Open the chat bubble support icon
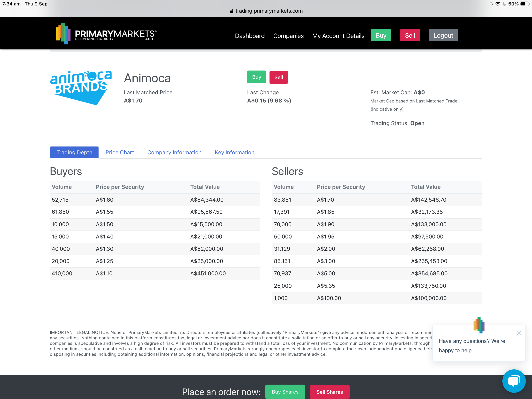Viewport: 532px width, 399px height. (x=514, y=381)
